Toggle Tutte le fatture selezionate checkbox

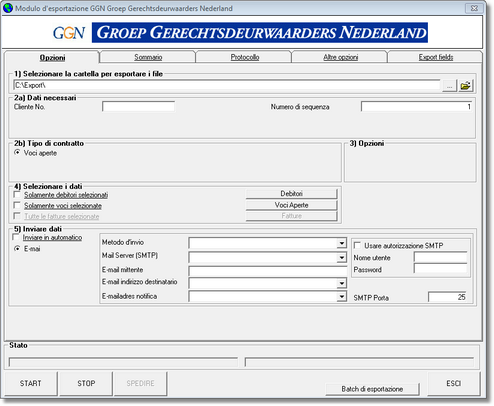(x=17, y=216)
